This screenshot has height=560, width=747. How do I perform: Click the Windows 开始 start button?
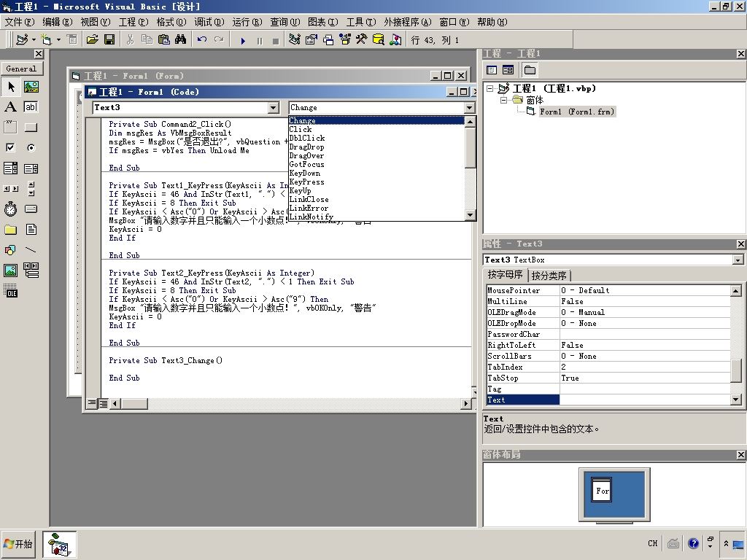pyautogui.click(x=18, y=544)
